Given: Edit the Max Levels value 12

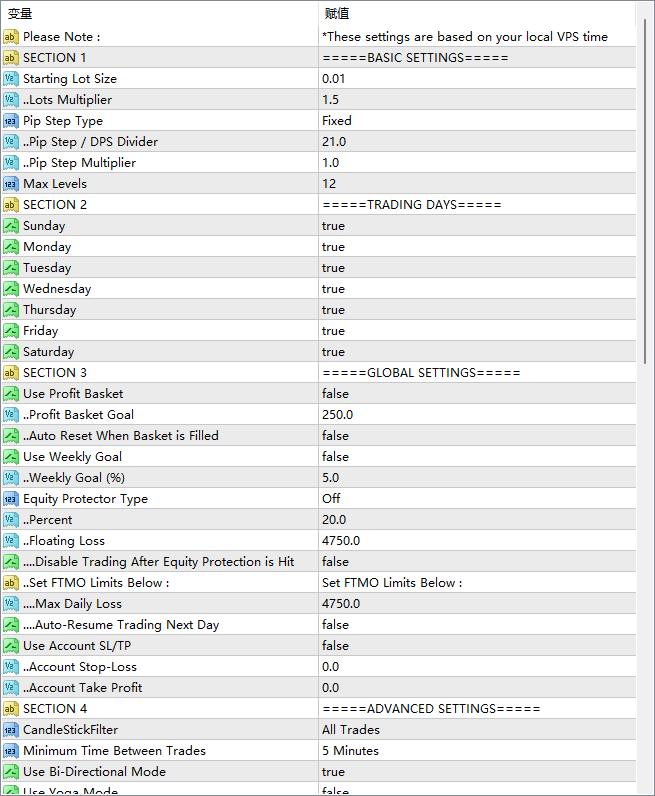Looking at the screenshot, I should point(477,184).
